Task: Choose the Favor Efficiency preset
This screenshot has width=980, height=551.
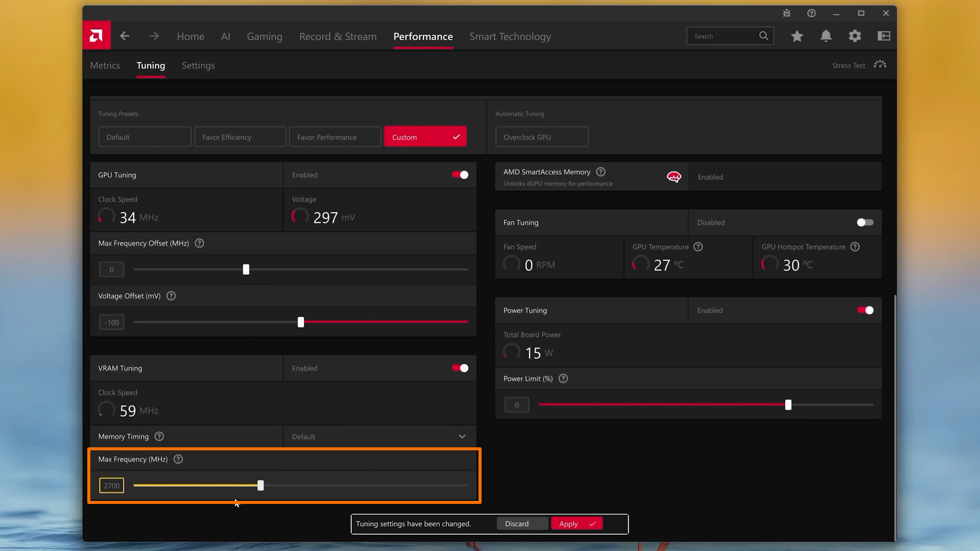Action: (x=240, y=137)
